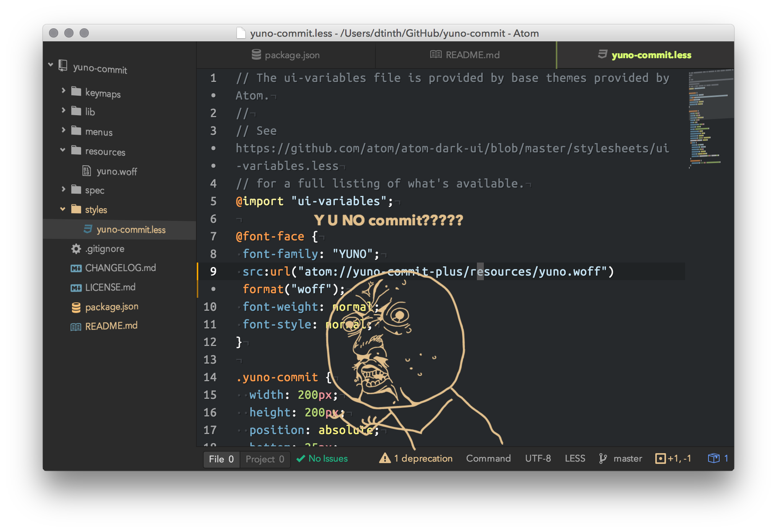Image resolution: width=777 pixels, height=532 pixels.
Task: Change the UTF-8 file encoding
Action: pyautogui.click(x=538, y=459)
